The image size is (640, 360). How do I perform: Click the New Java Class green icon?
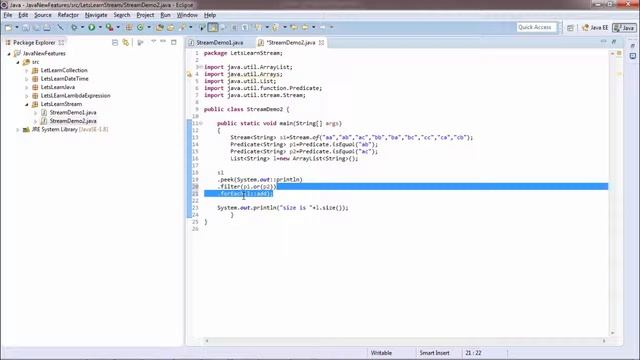tap(140, 27)
